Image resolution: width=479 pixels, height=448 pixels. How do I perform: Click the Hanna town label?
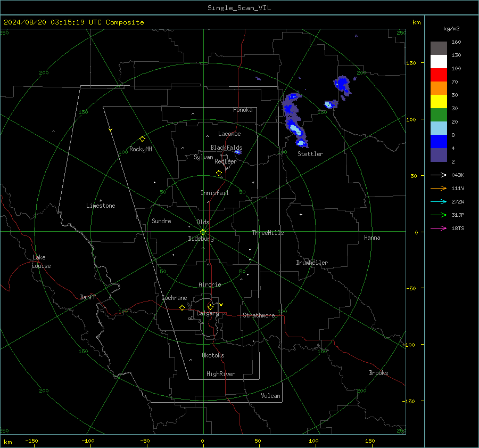(372, 238)
